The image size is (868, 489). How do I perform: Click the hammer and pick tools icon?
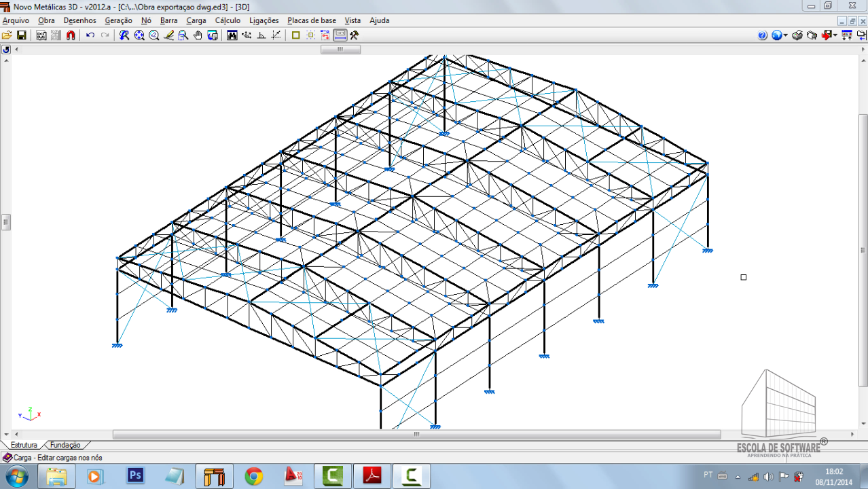(354, 35)
